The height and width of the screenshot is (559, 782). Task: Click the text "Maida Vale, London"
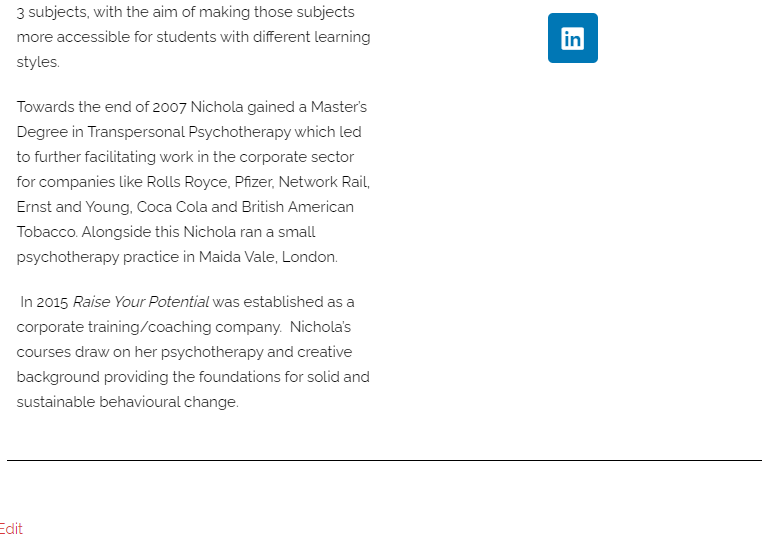(x=268, y=257)
